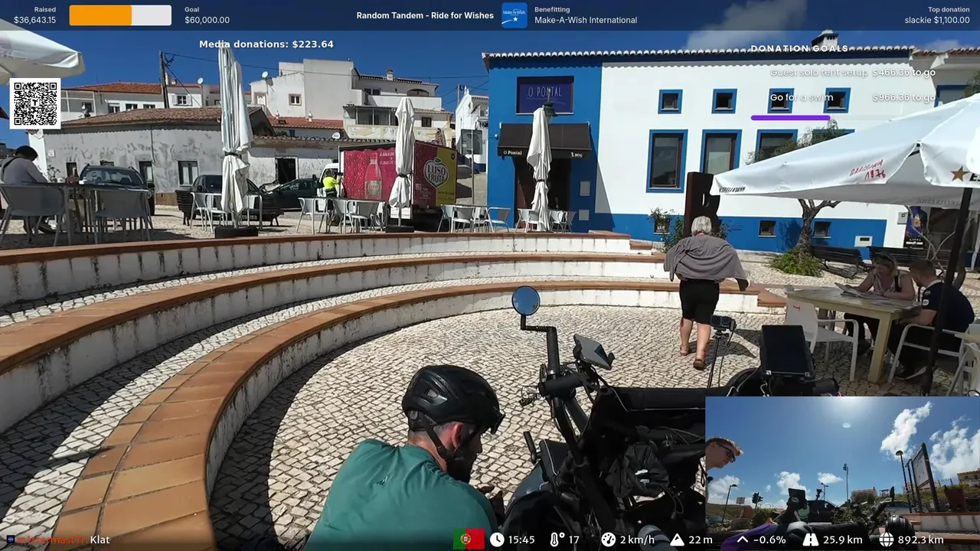980x551 pixels.
Task: Click the Go for a swim goal
Action: tap(802, 98)
